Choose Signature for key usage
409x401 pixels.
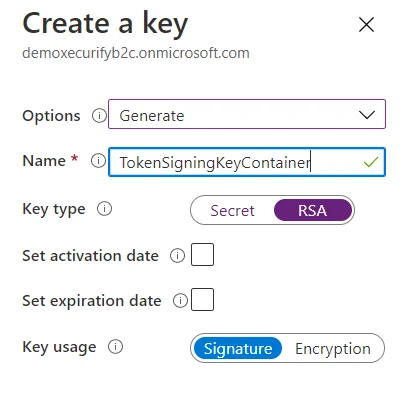click(x=238, y=348)
